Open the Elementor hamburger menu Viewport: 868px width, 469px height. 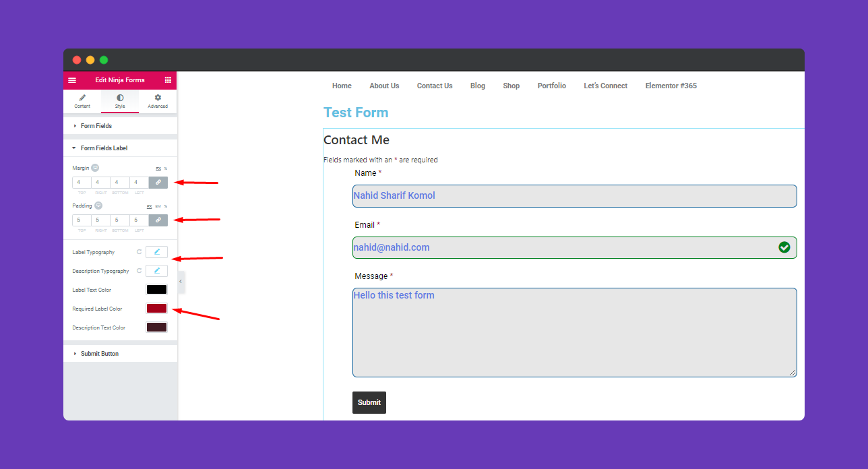tap(72, 80)
